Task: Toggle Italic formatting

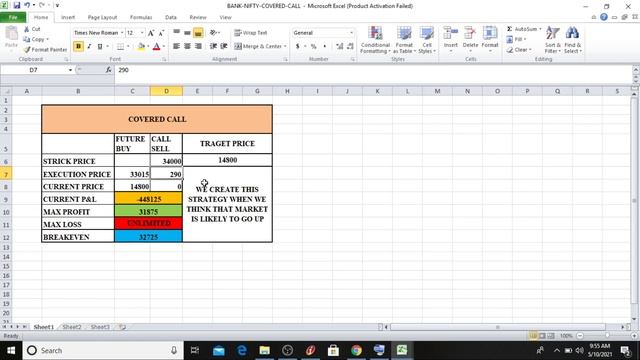Action: click(x=89, y=47)
